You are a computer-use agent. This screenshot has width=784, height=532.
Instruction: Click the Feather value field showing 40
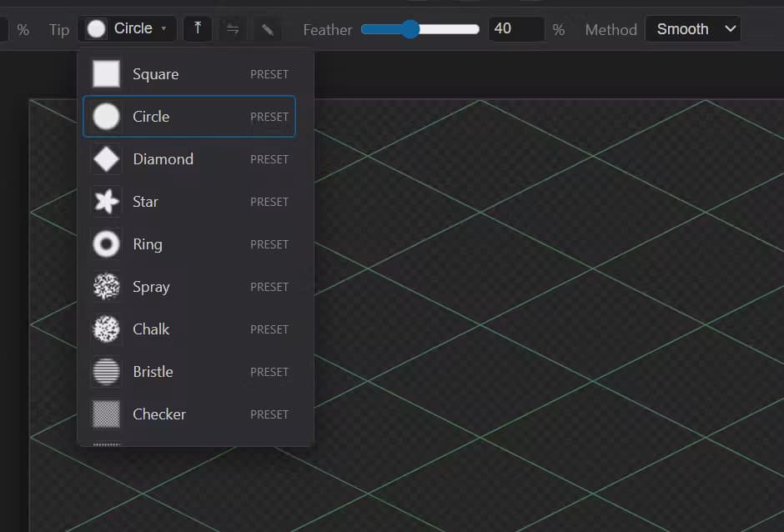click(x=516, y=29)
